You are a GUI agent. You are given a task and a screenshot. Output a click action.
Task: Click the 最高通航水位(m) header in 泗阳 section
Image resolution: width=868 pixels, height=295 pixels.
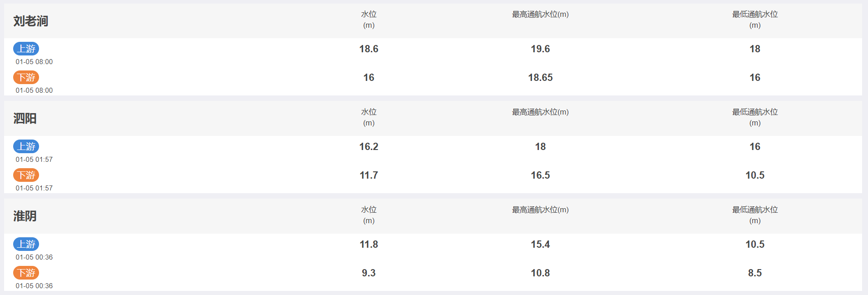click(x=540, y=112)
